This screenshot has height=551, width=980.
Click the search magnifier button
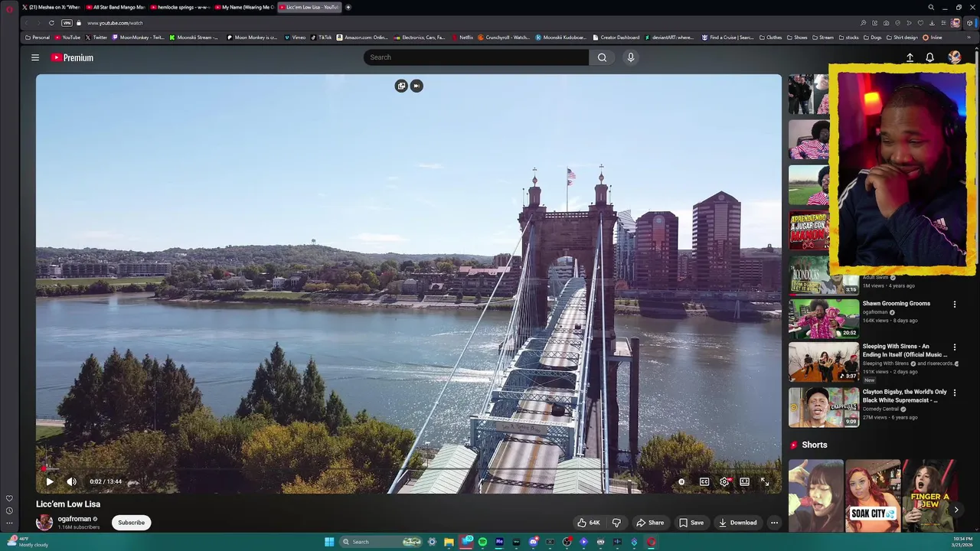coord(602,57)
